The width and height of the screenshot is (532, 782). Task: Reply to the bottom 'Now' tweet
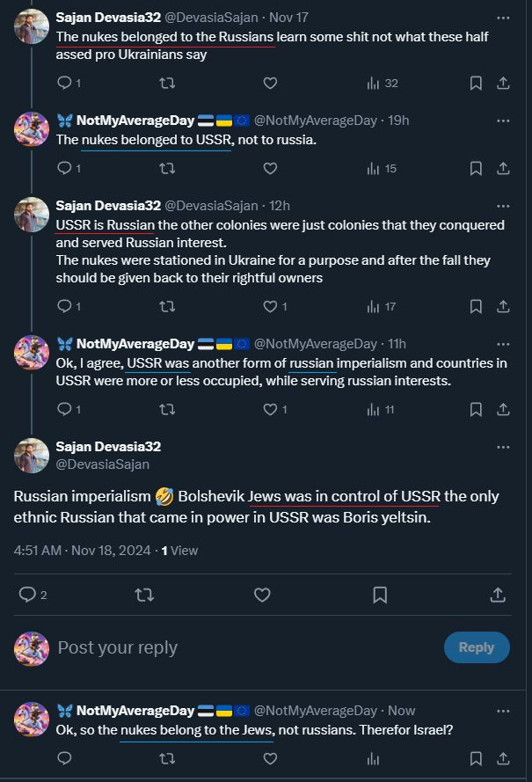(x=64, y=757)
